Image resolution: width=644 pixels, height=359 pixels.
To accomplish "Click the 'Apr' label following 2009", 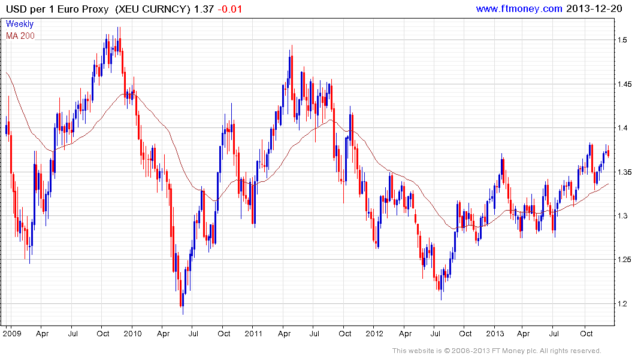I will (x=42, y=334).
